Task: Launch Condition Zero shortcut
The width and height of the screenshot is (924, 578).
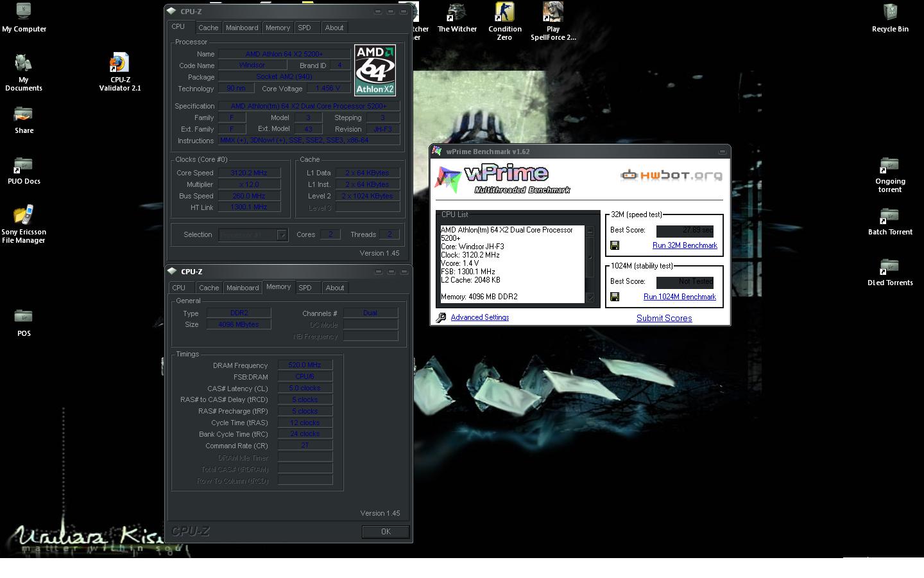Action: pyautogui.click(x=504, y=21)
